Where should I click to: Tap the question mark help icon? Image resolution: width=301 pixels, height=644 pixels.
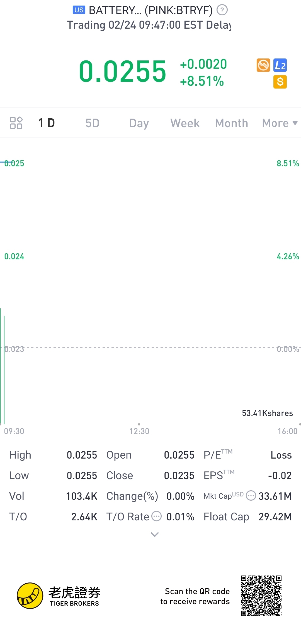pyautogui.click(x=222, y=10)
